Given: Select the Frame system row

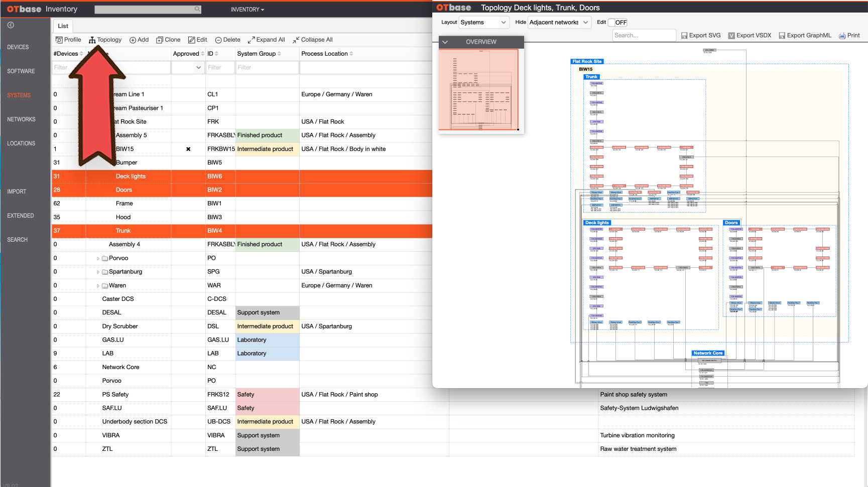Looking at the screenshot, I should point(242,204).
